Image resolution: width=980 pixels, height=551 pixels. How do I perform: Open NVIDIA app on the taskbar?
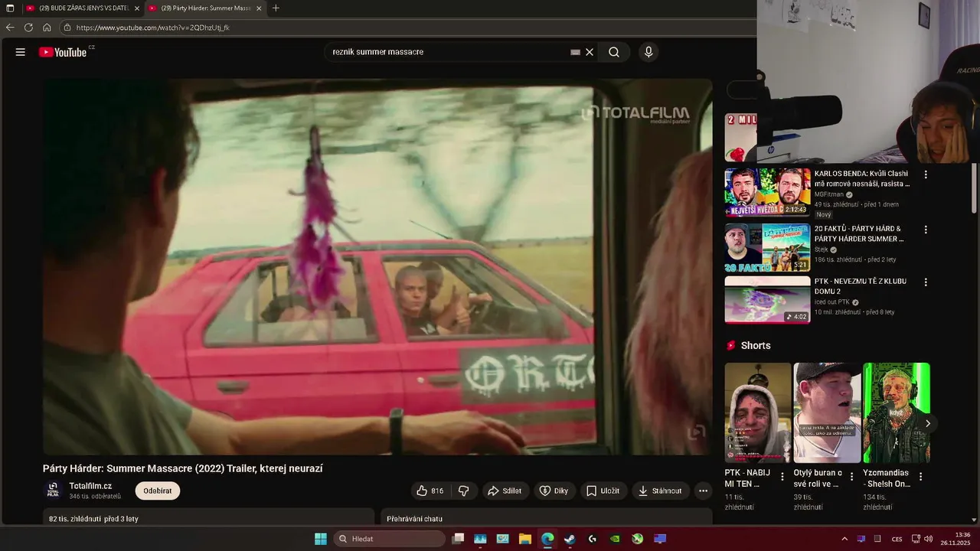tap(615, 539)
